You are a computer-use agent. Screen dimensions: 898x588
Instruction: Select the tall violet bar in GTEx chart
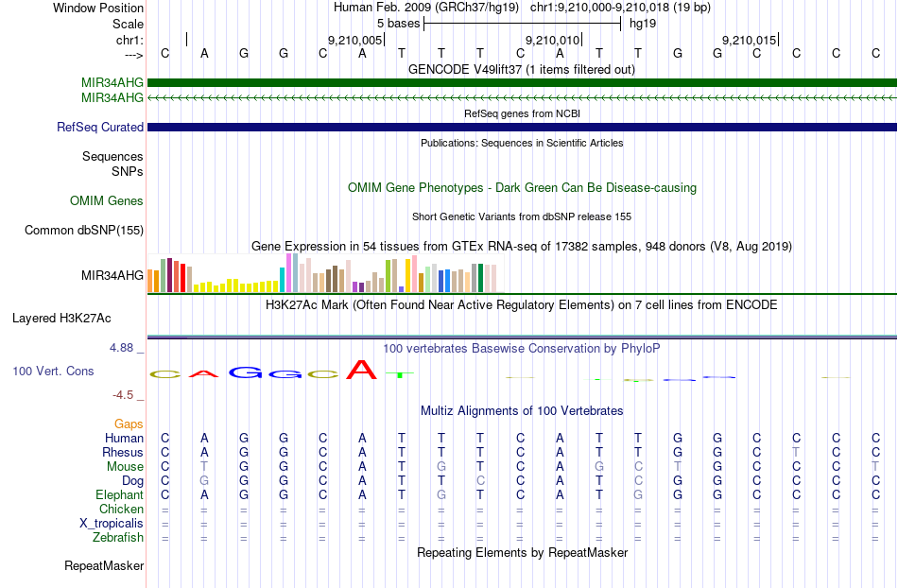[x=288, y=272]
